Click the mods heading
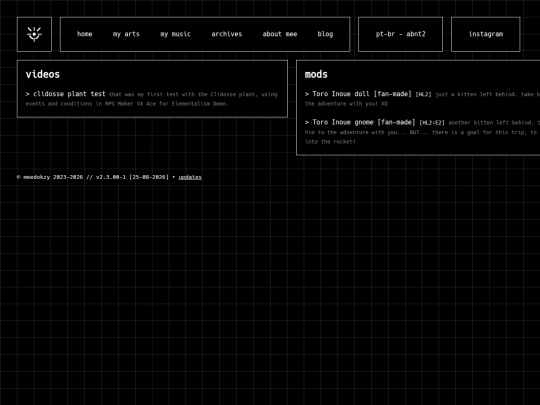This screenshot has height=405, width=540. tap(316, 74)
